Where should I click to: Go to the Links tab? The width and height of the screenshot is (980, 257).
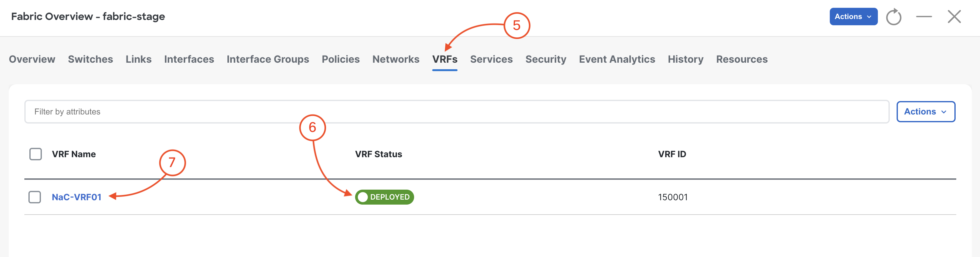coord(138,59)
